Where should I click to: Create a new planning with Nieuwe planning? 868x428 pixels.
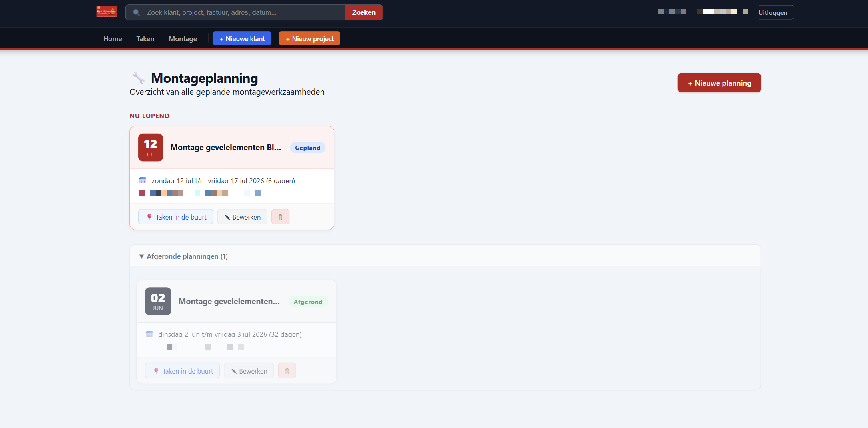pos(719,83)
